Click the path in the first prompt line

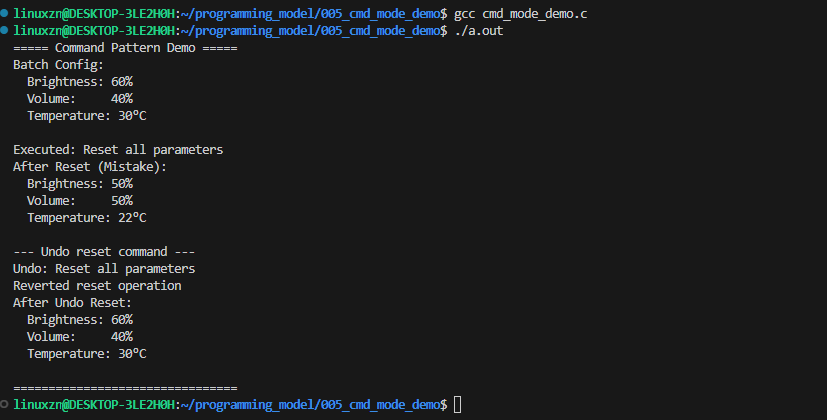click(x=310, y=14)
